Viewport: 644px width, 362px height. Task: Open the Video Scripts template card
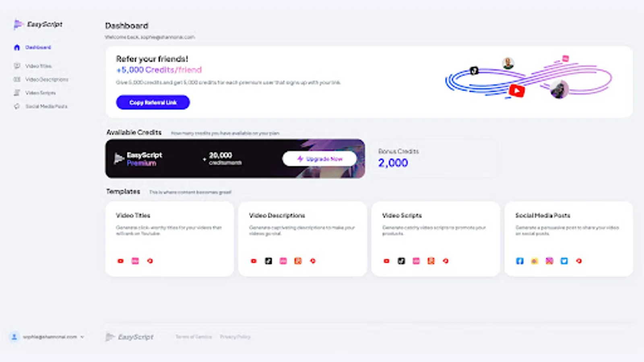pyautogui.click(x=436, y=239)
